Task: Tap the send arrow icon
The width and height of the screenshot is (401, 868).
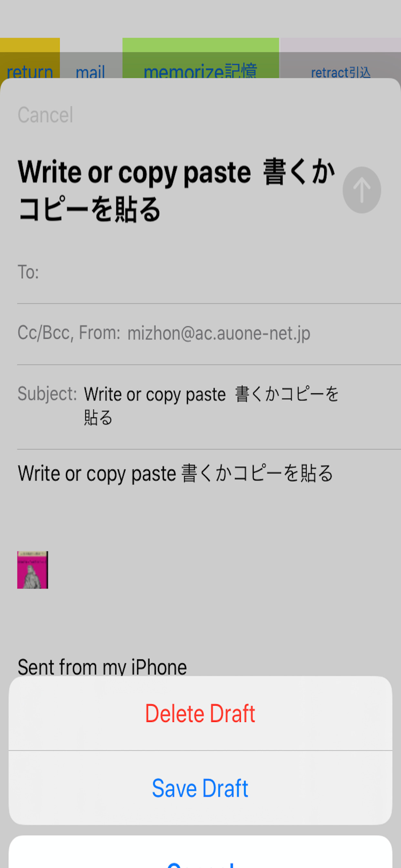Action: pos(362,190)
